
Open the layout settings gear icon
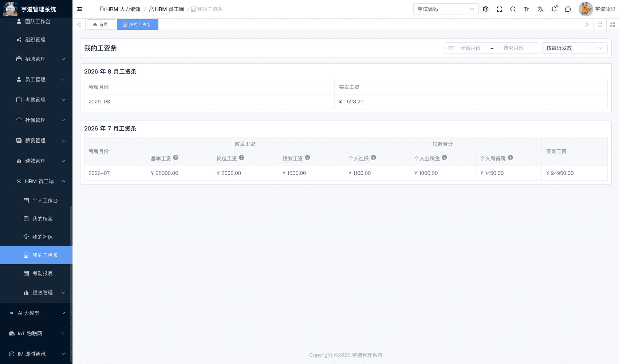tap(486, 9)
